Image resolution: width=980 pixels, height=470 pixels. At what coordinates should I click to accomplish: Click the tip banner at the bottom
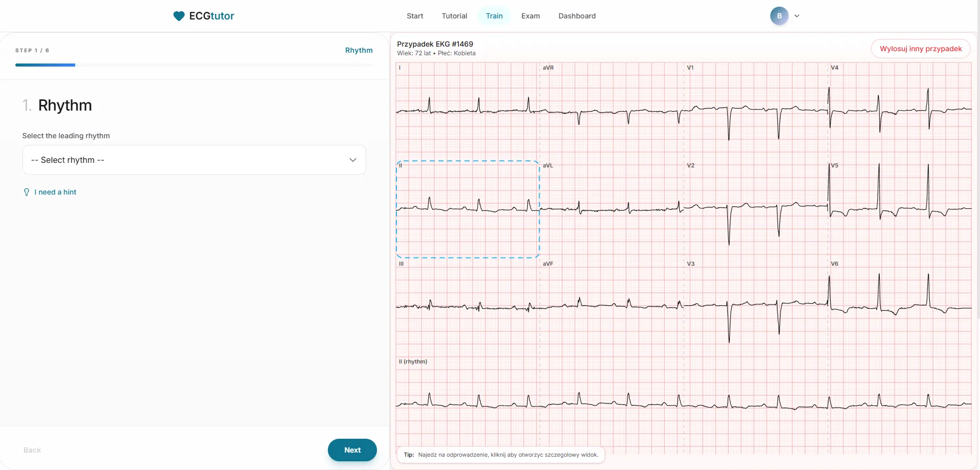pos(501,455)
